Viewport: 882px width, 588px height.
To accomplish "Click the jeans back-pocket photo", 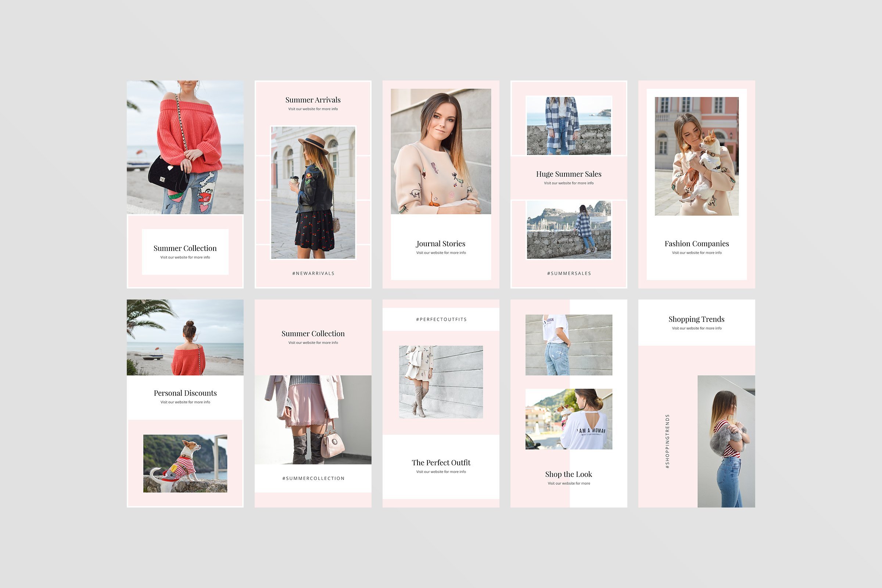I will [569, 345].
